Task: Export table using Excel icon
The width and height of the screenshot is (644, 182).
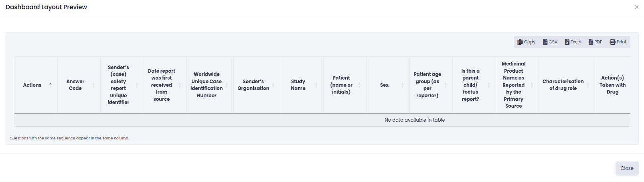Action: tap(567, 42)
